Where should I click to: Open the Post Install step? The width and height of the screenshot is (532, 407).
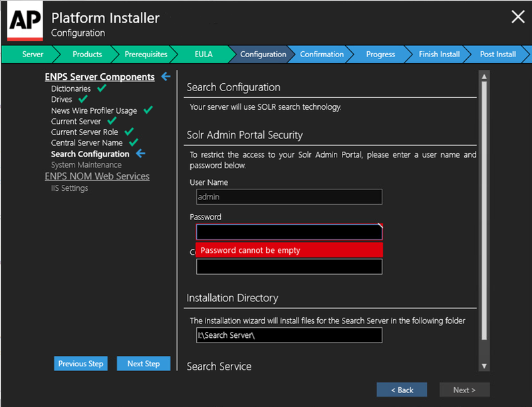(497, 55)
